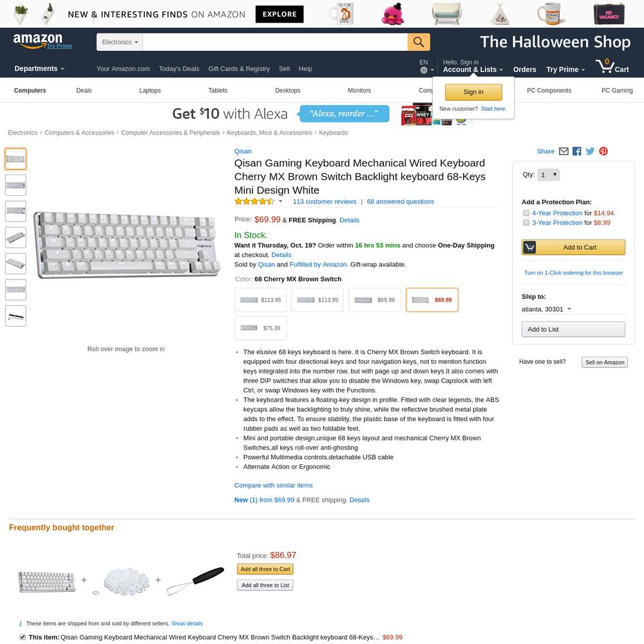Open the Qty dropdown
644x644 pixels.
click(x=548, y=175)
